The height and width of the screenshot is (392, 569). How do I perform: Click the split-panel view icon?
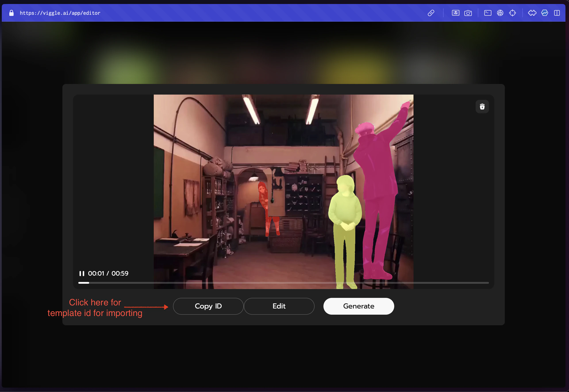pos(557,13)
